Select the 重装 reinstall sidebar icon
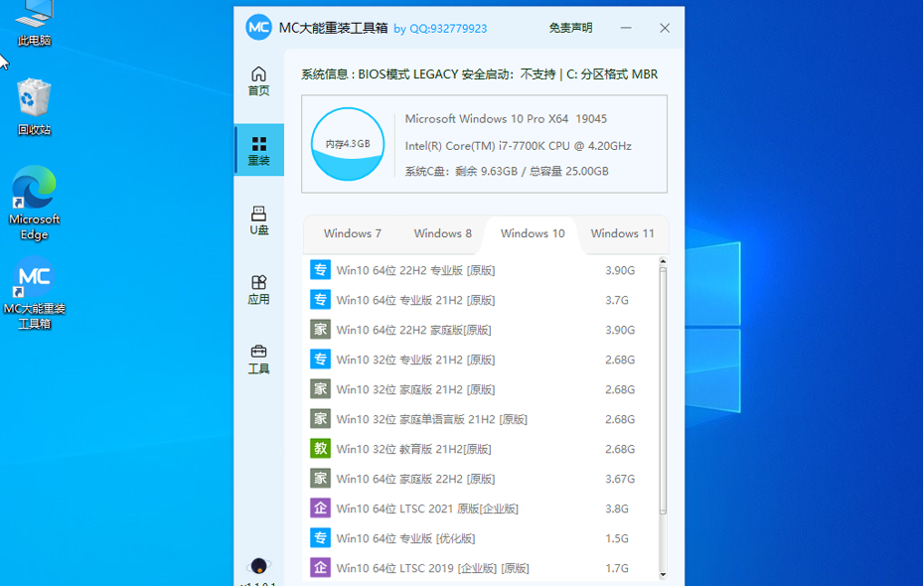Image resolution: width=924 pixels, height=586 pixels. click(x=258, y=150)
